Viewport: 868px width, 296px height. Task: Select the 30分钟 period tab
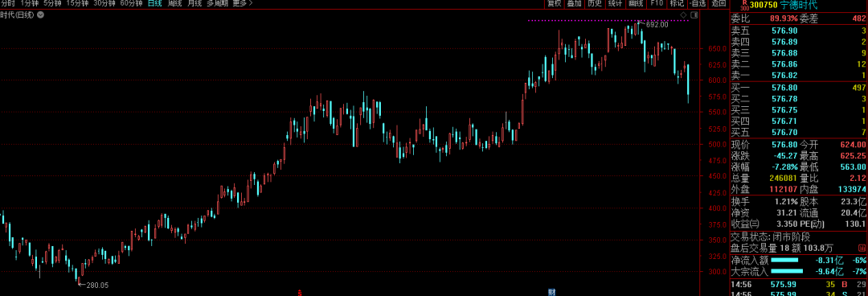tap(104, 3)
